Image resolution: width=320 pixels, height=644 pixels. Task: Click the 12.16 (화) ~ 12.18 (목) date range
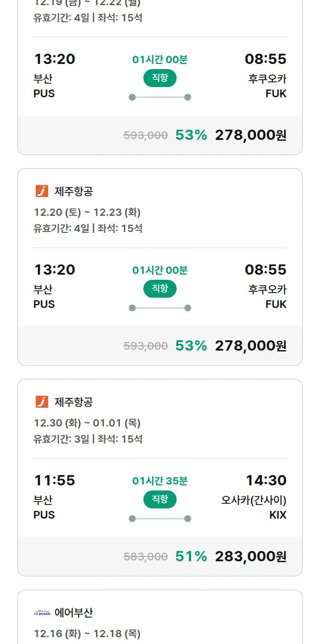(87, 634)
